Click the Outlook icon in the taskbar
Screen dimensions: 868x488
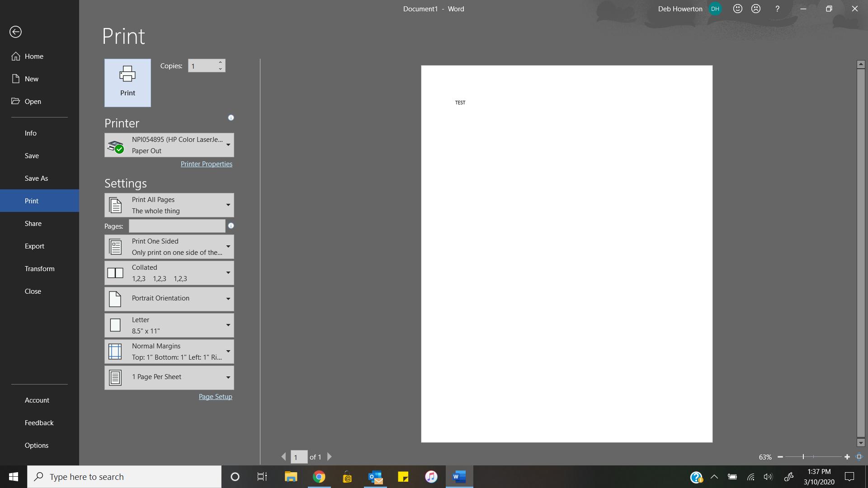click(x=375, y=476)
